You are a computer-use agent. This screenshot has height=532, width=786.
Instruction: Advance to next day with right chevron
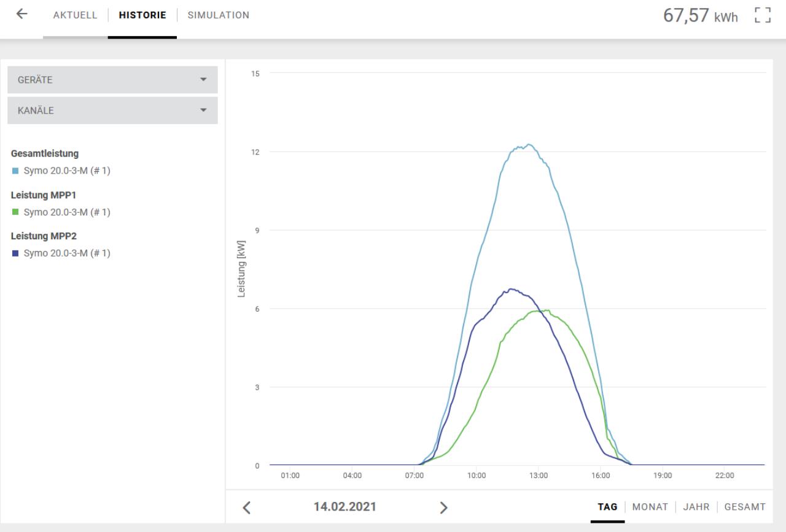[443, 507]
